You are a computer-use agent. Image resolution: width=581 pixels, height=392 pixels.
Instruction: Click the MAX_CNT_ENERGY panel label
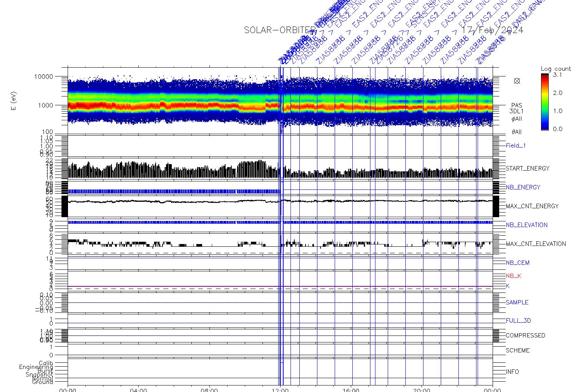532,206
